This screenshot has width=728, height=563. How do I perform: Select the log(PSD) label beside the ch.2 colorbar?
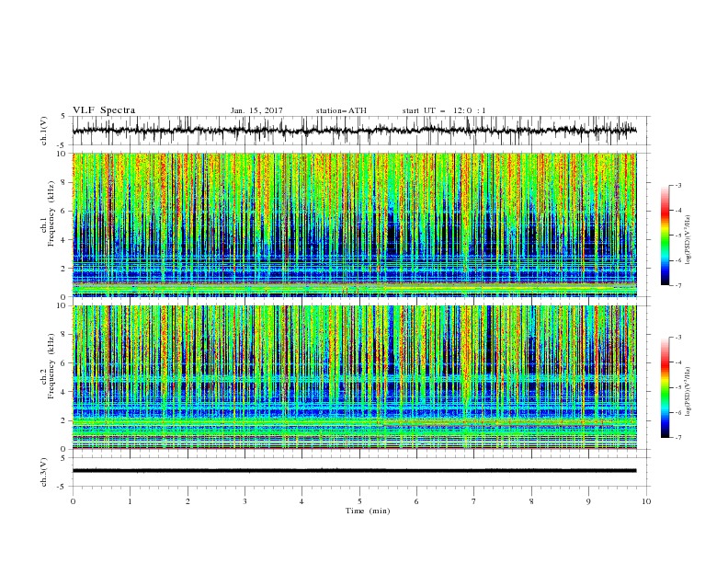coord(688,391)
